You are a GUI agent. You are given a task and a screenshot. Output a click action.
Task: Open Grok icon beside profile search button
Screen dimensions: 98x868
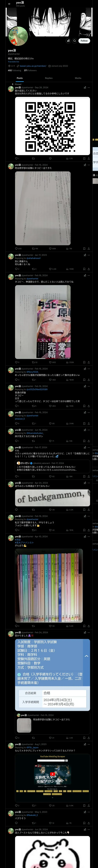coord(68,41)
